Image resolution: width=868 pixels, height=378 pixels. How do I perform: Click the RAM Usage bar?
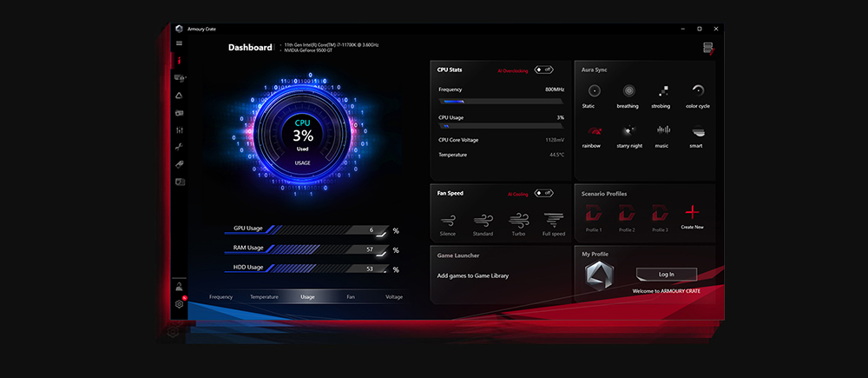(307, 249)
